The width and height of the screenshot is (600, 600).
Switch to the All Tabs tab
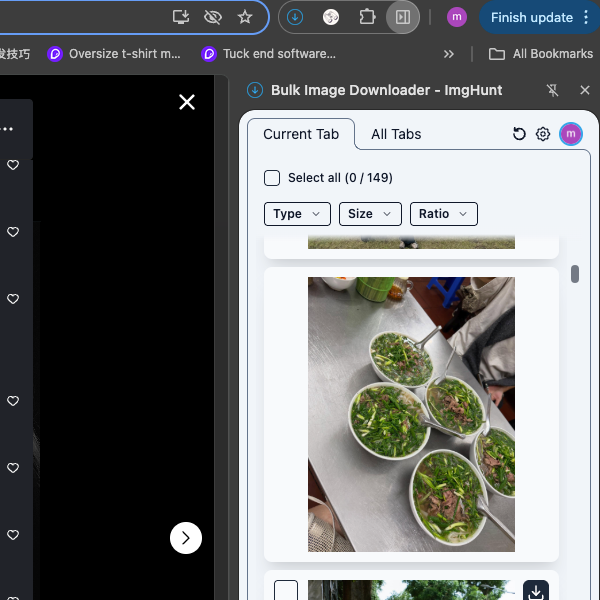tap(396, 134)
